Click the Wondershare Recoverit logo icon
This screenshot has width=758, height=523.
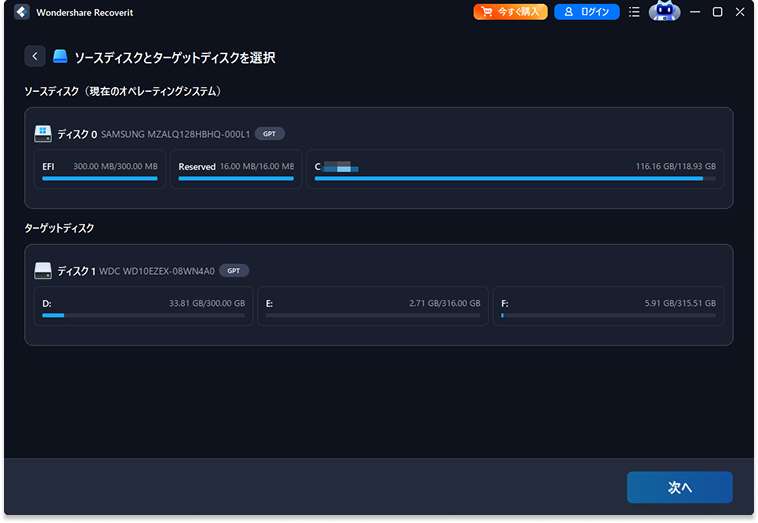tap(22, 12)
